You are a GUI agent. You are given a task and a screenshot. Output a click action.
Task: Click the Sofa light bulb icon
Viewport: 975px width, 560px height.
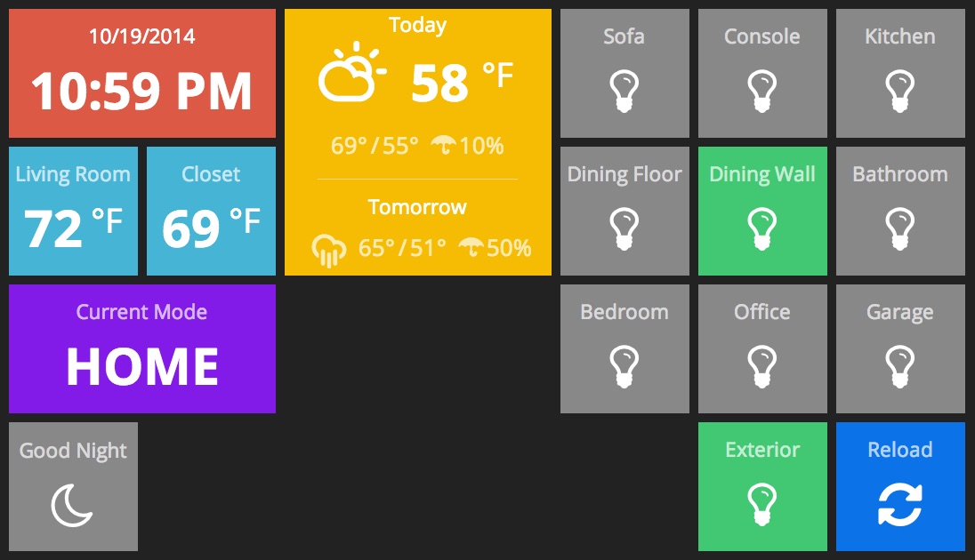coord(624,92)
